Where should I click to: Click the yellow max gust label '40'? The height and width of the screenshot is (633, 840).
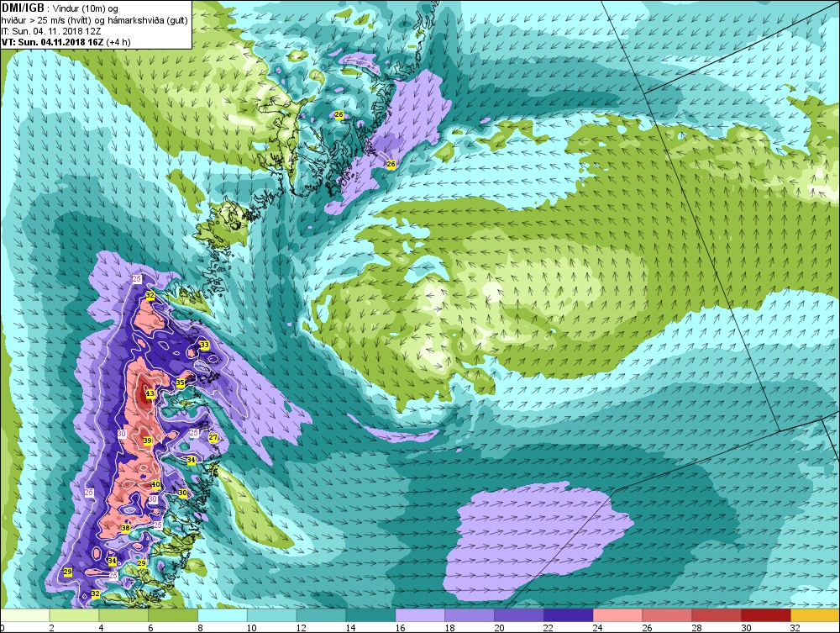(x=155, y=484)
